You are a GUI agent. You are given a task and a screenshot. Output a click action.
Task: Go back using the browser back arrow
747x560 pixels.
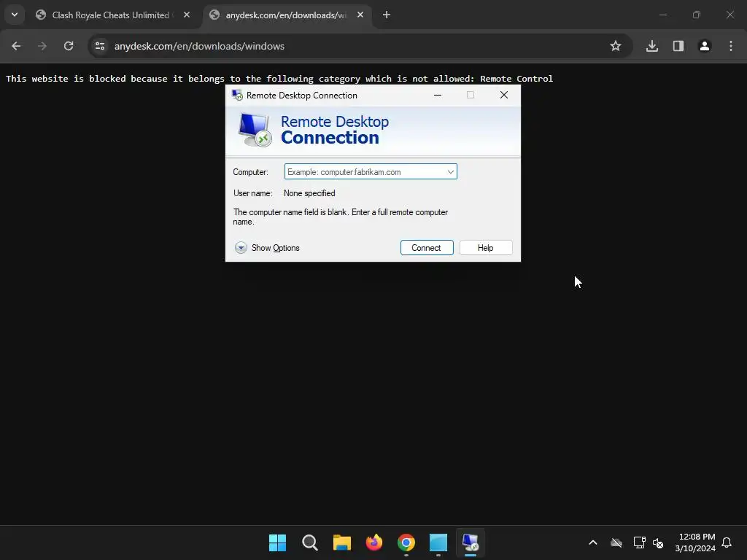16,46
